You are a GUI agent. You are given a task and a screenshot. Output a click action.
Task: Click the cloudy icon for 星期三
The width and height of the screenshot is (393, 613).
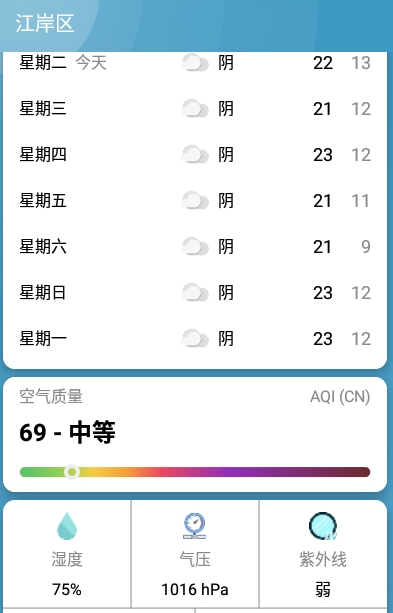click(x=195, y=109)
